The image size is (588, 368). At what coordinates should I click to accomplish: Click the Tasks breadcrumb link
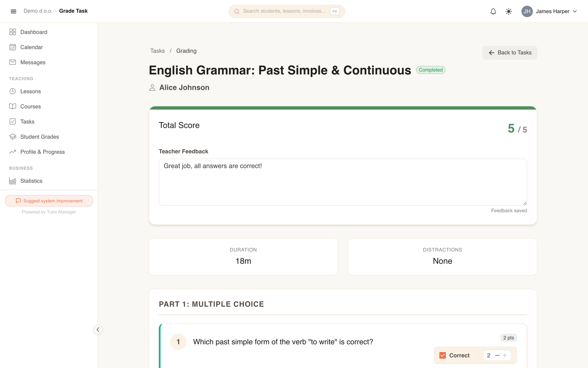157,51
